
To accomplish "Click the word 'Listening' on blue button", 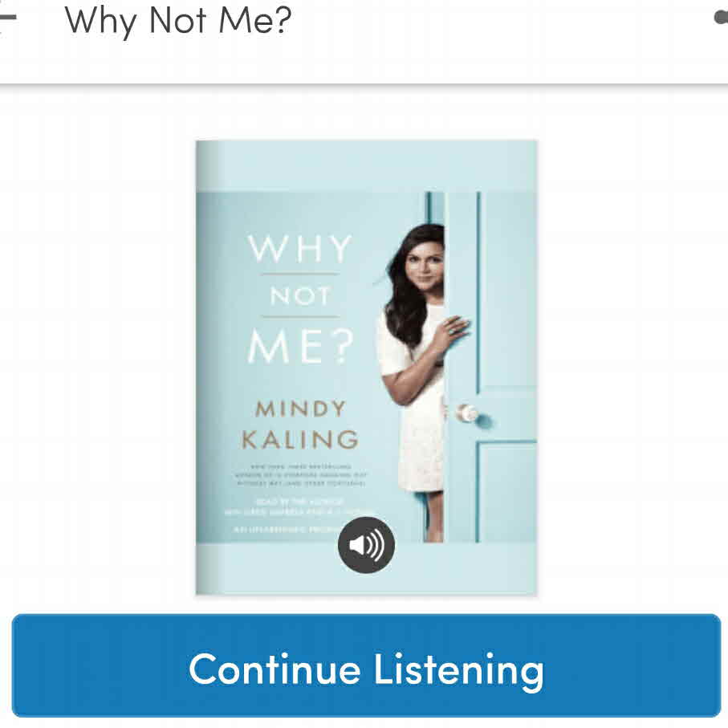I will coord(458,670).
